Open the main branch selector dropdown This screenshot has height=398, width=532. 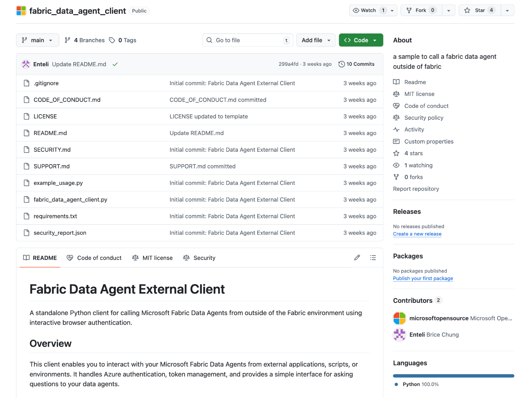pyautogui.click(x=37, y=40)
